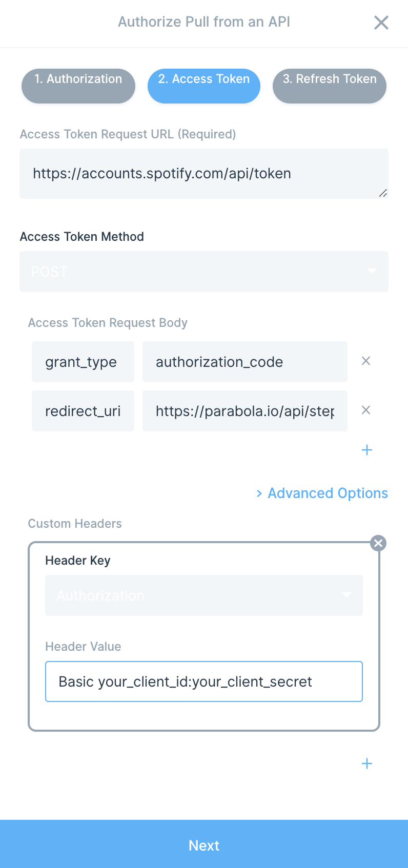Select the 2. Access Token step
The height and width of the screenshot is (868, 408).
(204, 86)
